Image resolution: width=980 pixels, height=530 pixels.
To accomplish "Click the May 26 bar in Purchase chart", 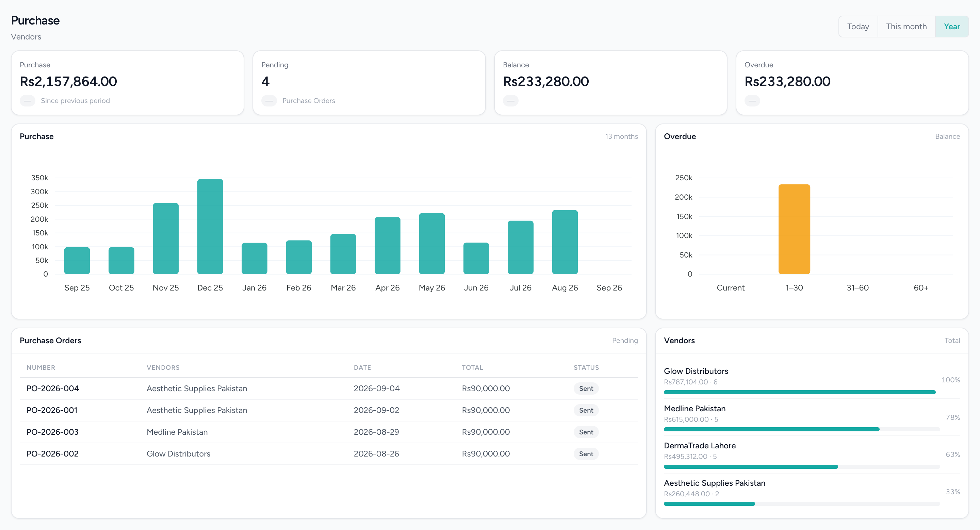I will click(x=432, y=244).
